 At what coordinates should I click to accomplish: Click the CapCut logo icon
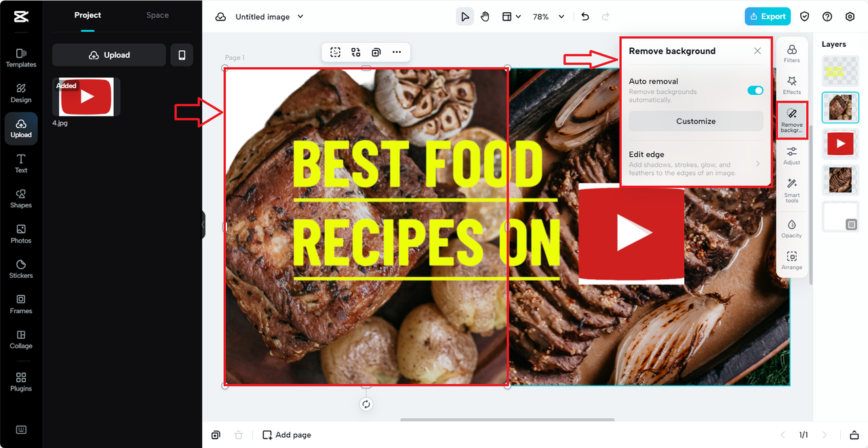(21, 17)
